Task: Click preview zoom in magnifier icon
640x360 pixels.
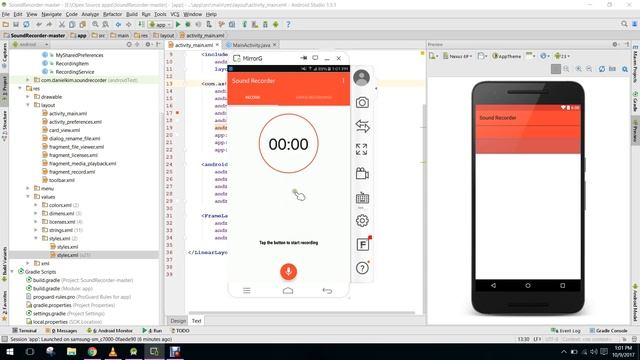Action: point(578,69)
